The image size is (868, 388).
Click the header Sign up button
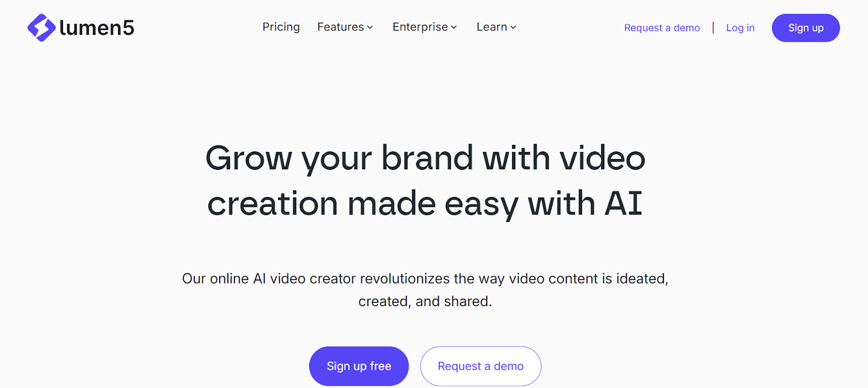pyautogui.click(x=806, y=28)
